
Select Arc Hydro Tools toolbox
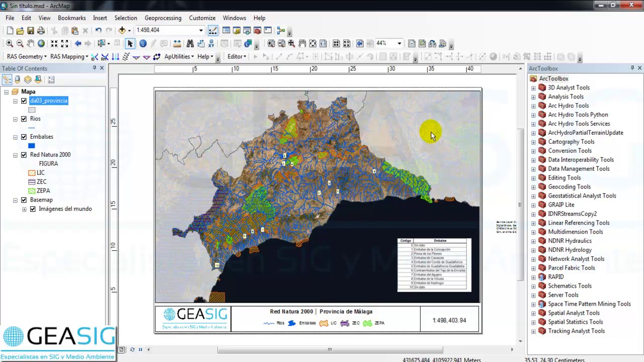coord(568,106)
